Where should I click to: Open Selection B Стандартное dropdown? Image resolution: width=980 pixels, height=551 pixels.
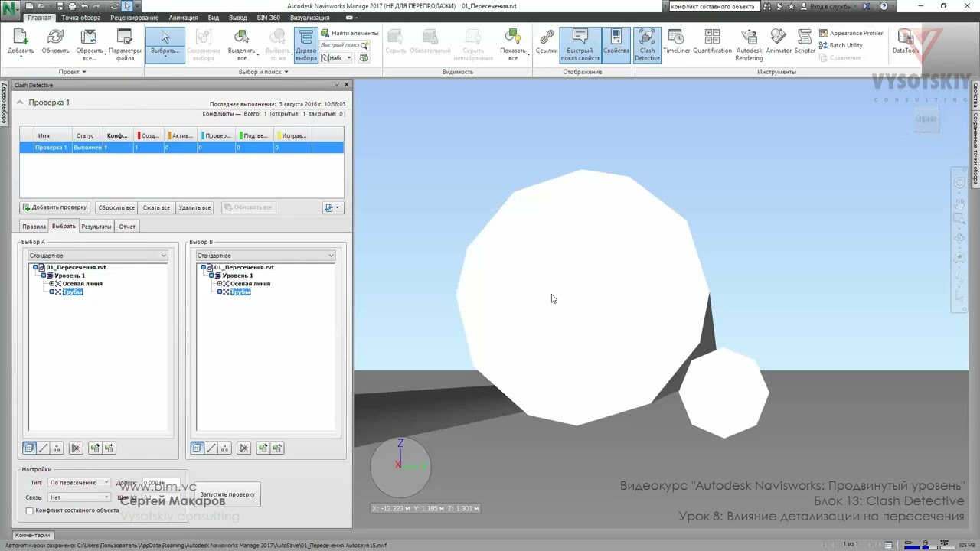click(x=266, y=256)
